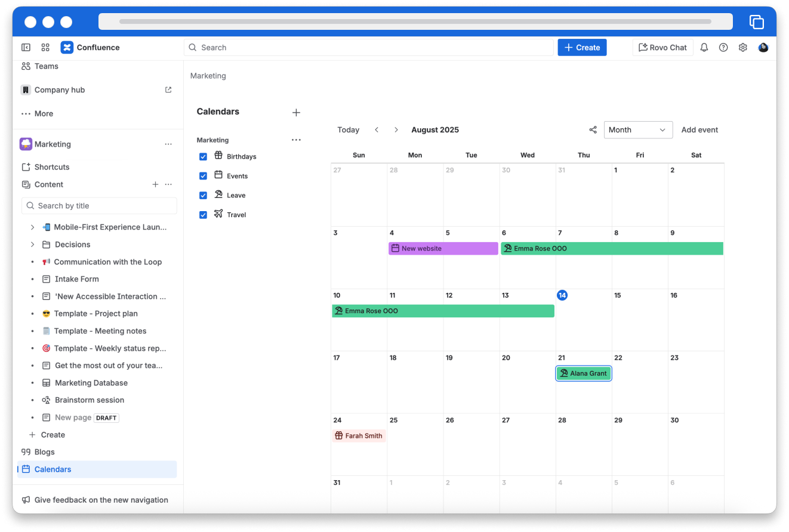Click the share calendar icon
The height and width of the screenshot is (532, 789).
pos(593,130)
